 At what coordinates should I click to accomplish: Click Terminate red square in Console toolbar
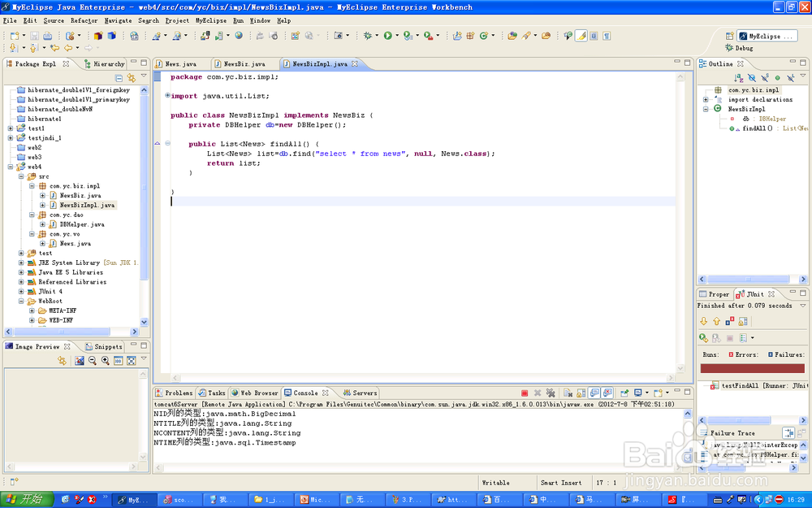(x=524, y=393)
